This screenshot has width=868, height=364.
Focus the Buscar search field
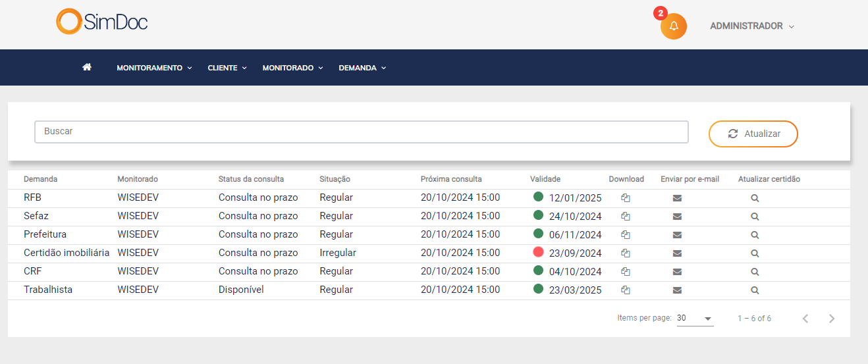pyautogui.click(x=361, y=132)
